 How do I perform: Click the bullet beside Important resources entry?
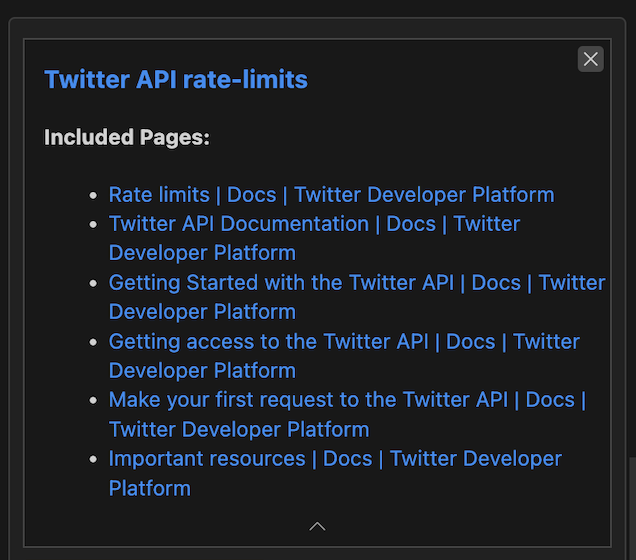pyautogui.click(x=93, y=459)
